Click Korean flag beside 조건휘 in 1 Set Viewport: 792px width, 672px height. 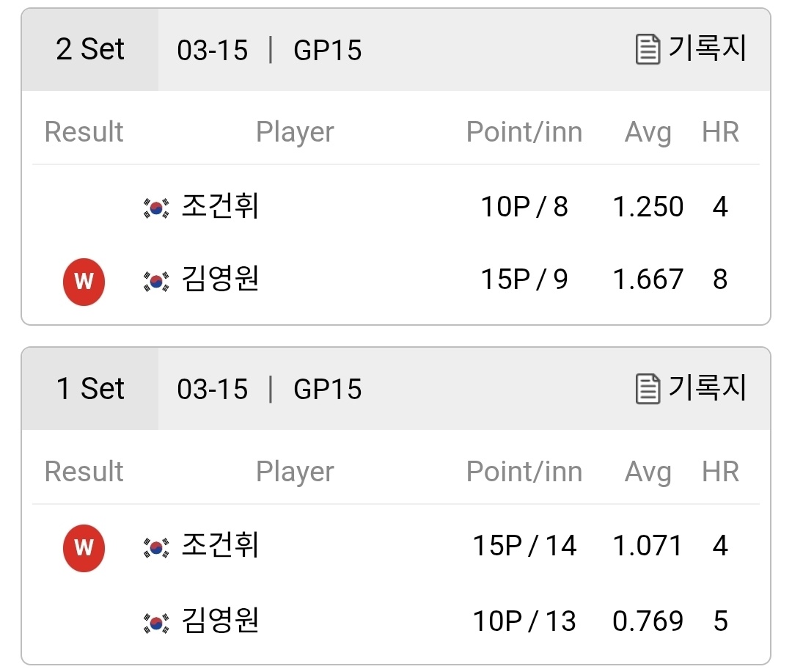tap(156, 547)
